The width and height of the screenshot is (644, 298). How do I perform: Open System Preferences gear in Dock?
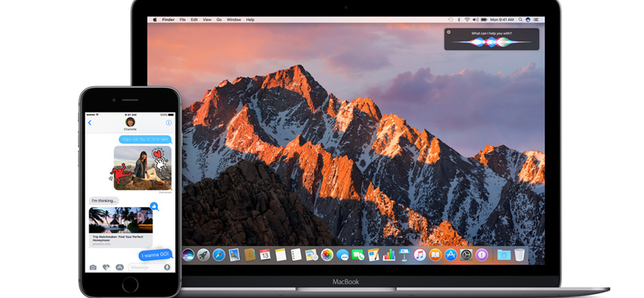466,255
